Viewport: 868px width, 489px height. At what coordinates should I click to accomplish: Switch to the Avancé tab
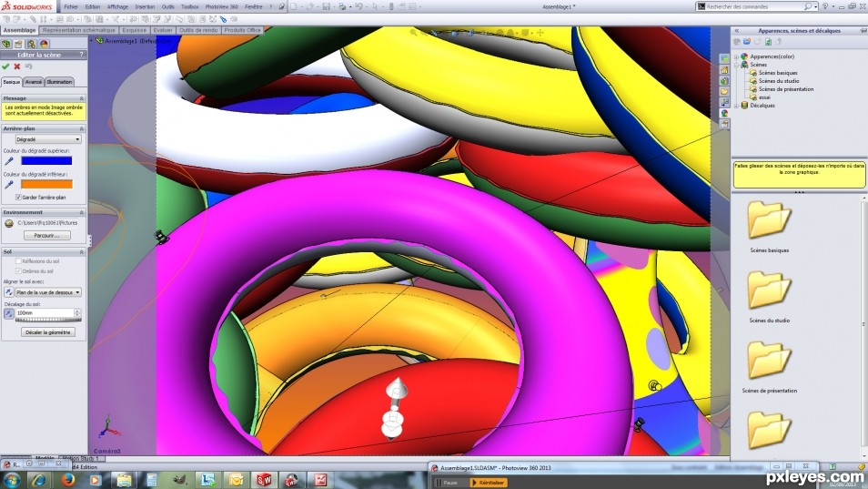pos(34,82)
